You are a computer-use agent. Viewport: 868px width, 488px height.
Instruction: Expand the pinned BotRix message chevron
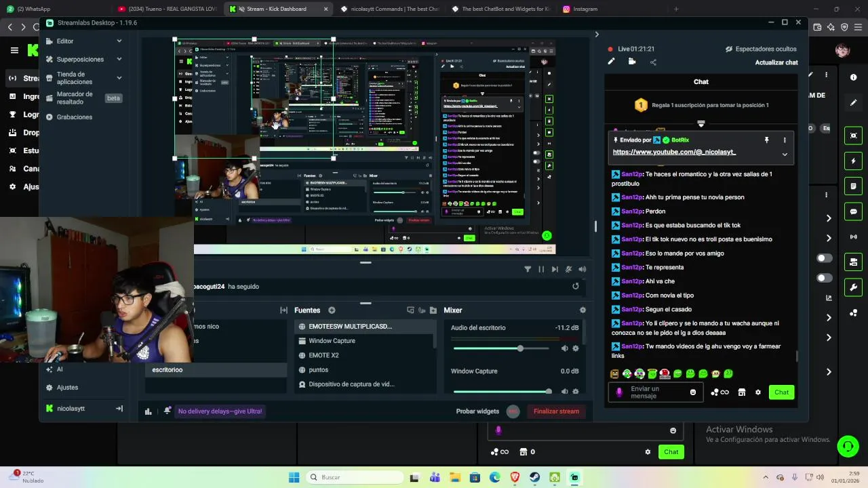click(x=785, y=155)
